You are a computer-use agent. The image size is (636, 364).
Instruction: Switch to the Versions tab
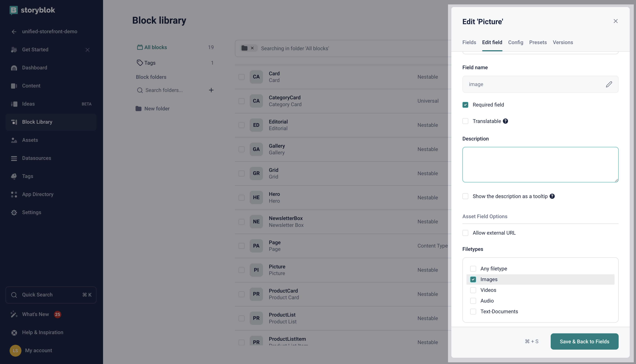tap(563, 42)
